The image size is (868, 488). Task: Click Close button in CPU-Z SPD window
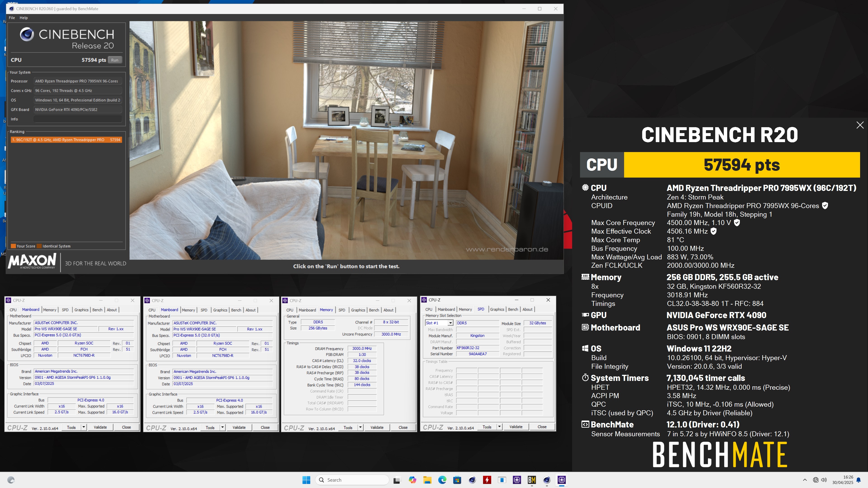pos(542,427)
